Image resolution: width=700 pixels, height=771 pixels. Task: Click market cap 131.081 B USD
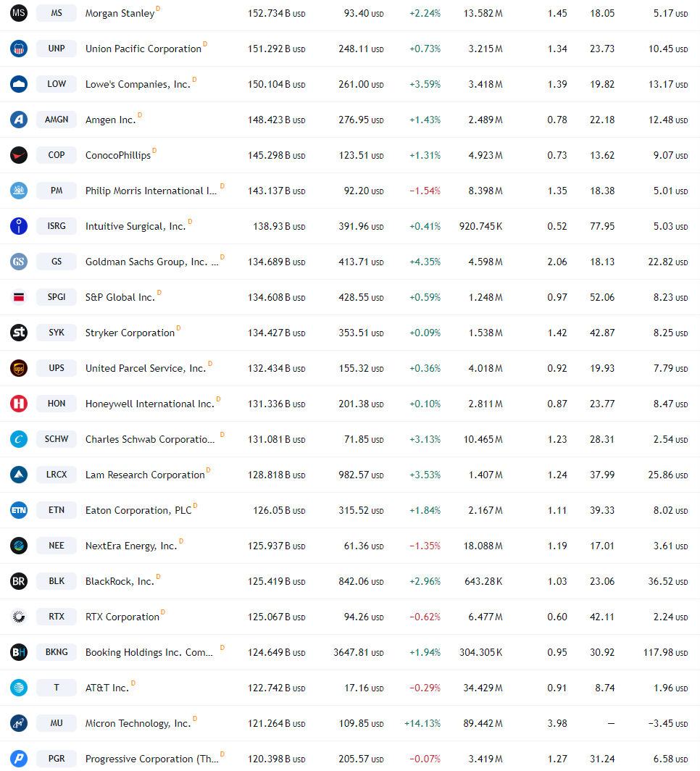point(276,439)
